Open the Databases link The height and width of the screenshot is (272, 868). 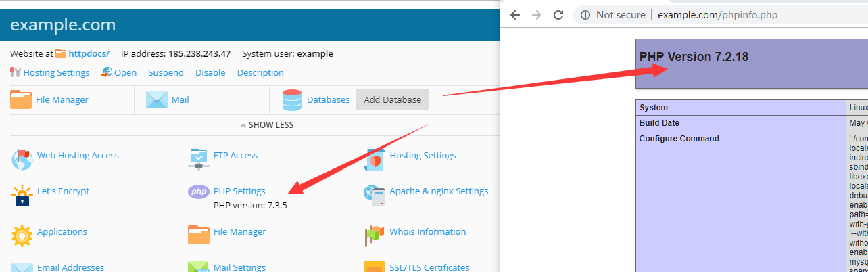click(329, 99)
